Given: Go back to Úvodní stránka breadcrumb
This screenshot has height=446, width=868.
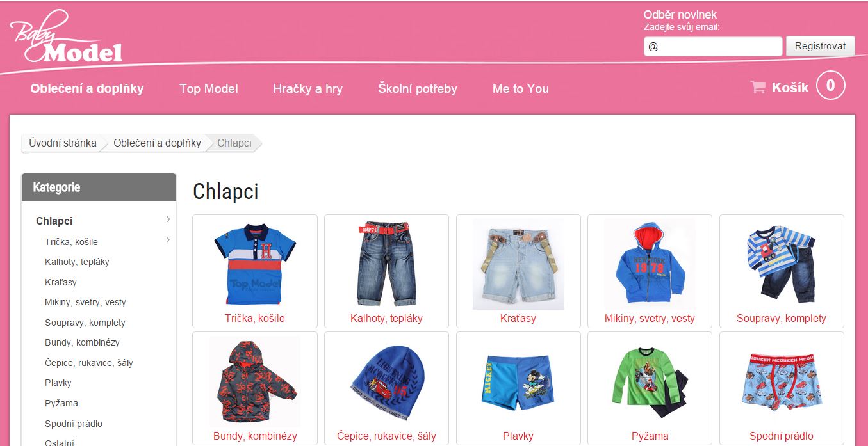Looking at the screenshot, I should point(63,143).
